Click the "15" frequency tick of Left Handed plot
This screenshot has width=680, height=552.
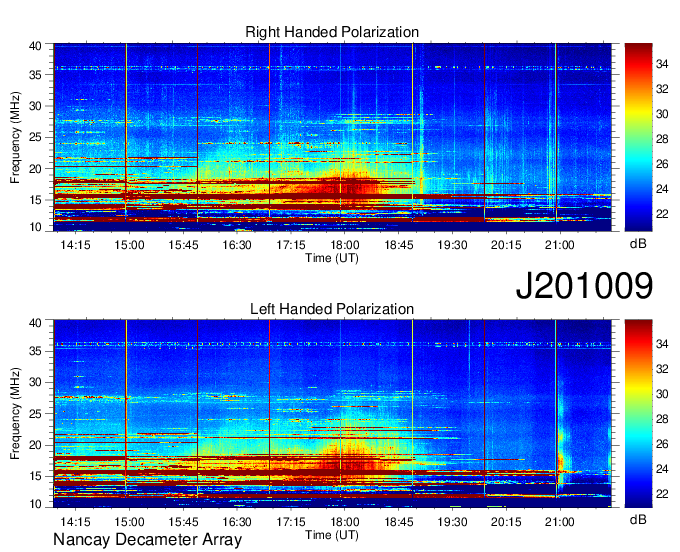[x=35, y=477]
